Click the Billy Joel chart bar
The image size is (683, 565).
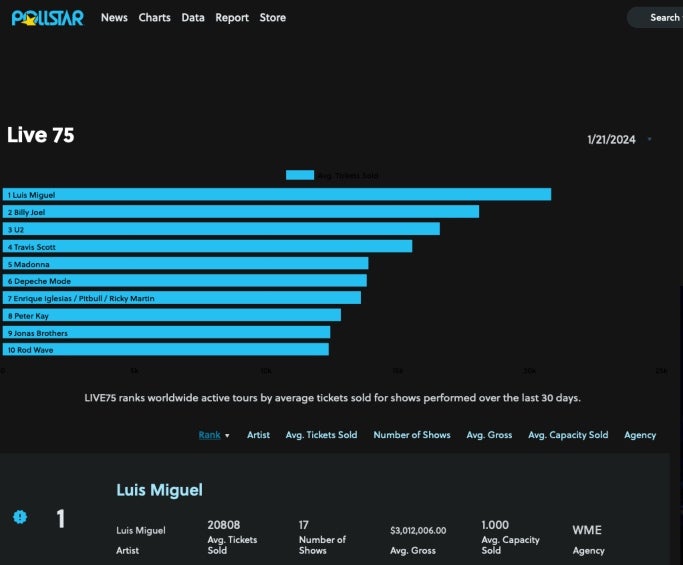click(x=240, y=212)
